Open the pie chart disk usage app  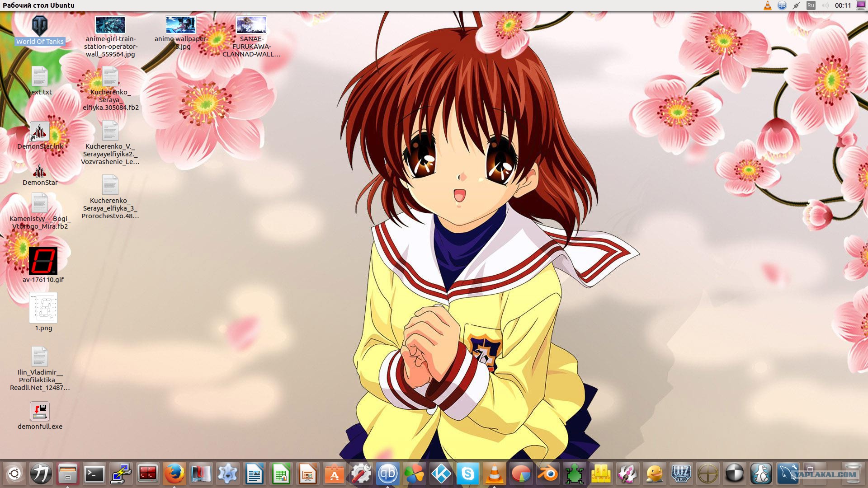(x=521, y=474)
